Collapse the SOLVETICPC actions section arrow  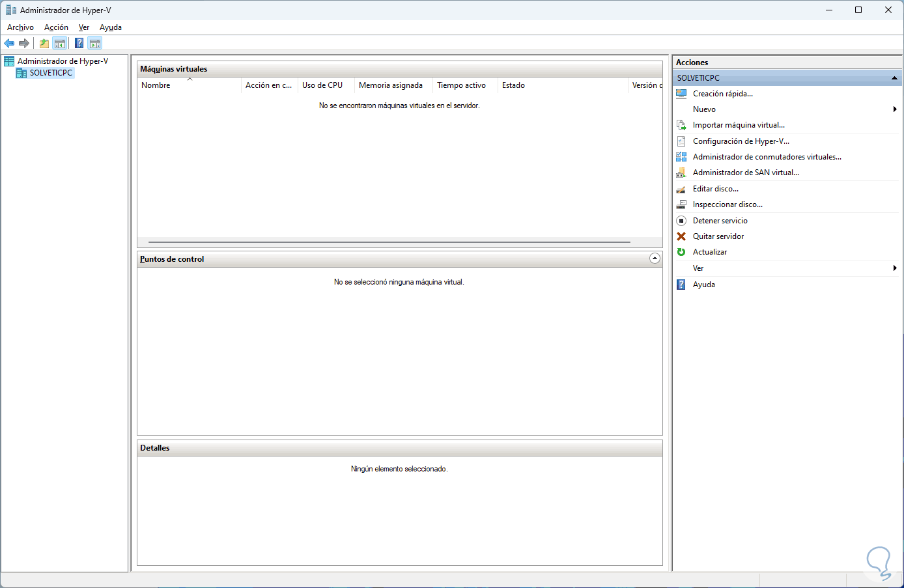pos(895,78)
